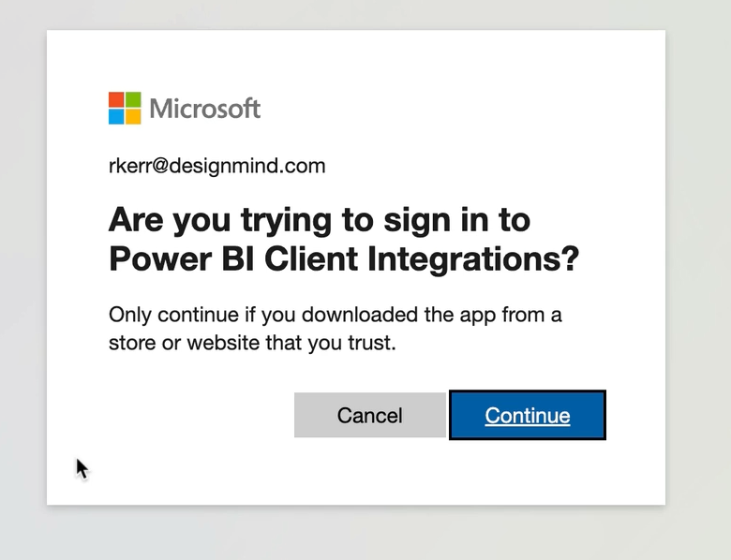The height and width of the screenshot is (560, 731).
Task: Click the yellow square in Microsoft logo
Action: coord(133,117)
